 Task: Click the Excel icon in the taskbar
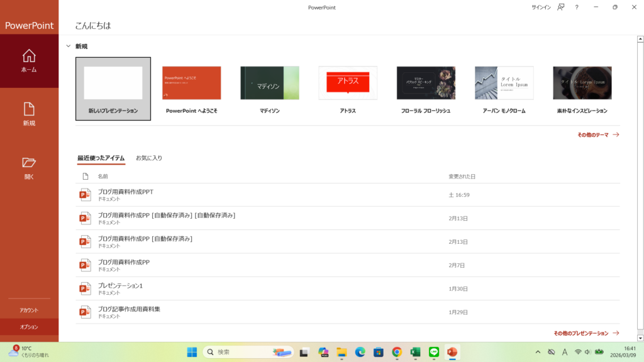point(415,352)
